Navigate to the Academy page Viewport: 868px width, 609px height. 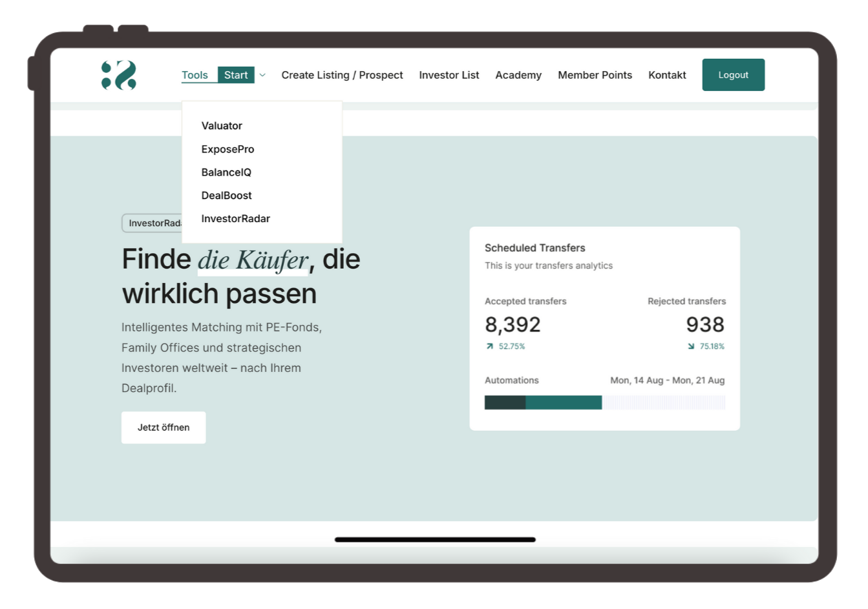tap(518, 76)
